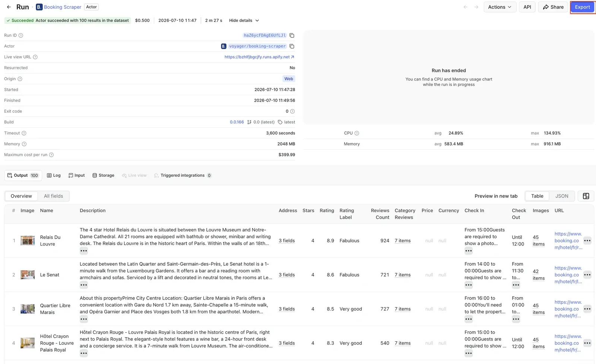Expand Check In text for Relais Du Louvre
596x364 pixels.
469,251
